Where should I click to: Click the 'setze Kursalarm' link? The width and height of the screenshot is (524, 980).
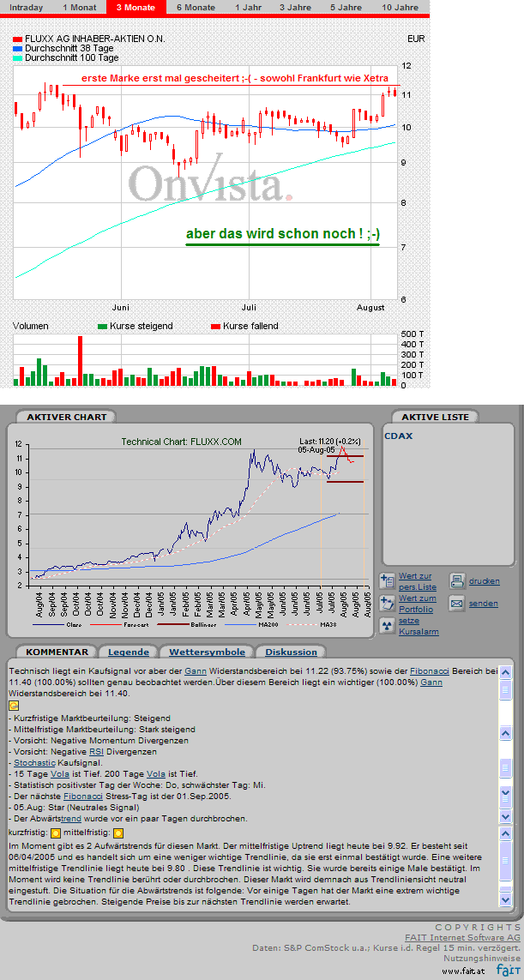pos(419,626)
